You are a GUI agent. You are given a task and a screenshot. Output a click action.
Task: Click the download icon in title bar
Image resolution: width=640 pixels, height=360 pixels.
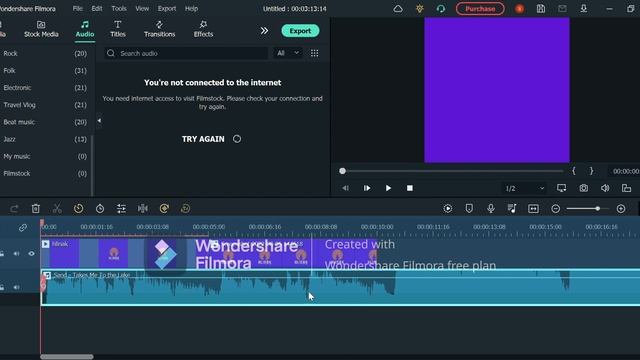(x=584, y=9)
